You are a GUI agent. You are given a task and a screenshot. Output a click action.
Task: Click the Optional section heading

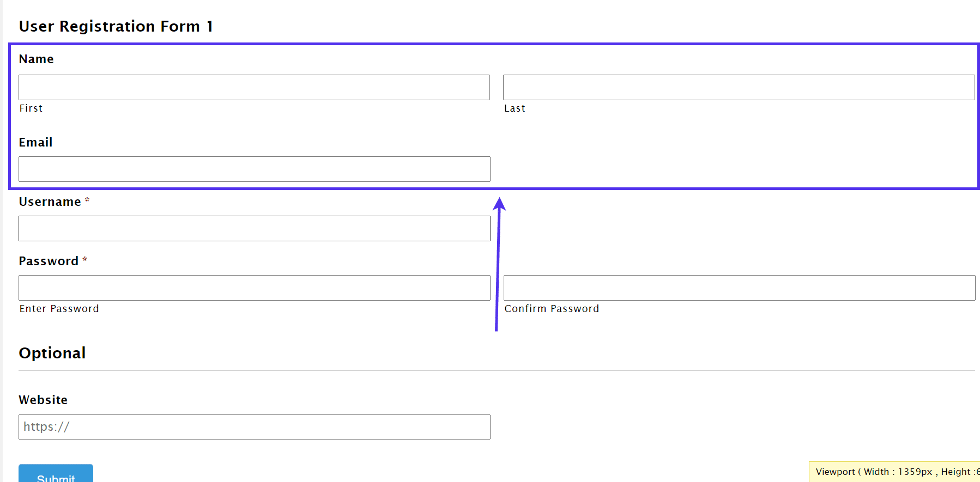tap(52, 353)
